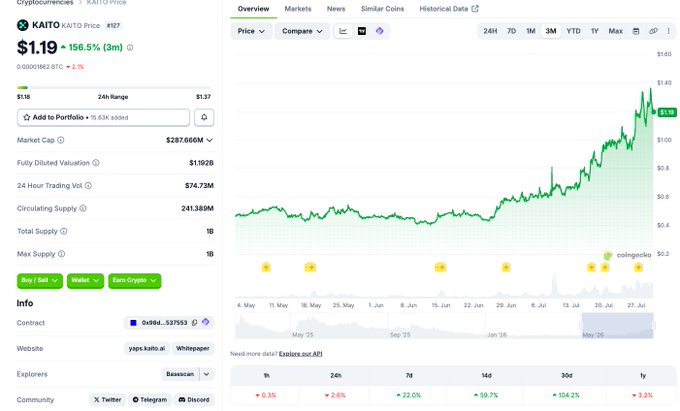Viewport: 680px width, 411px height.
Task: Select the 1Y time range
Action: pos(595,31)
